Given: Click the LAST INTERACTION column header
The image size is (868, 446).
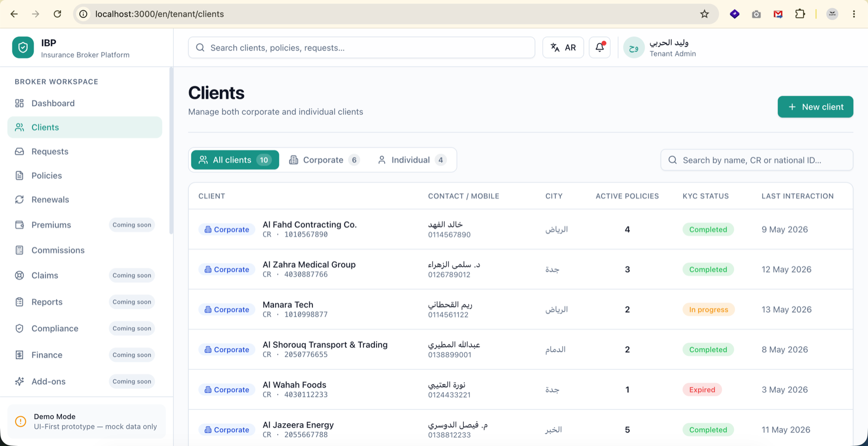Looking at the screenshot, I should click(797, 196).
